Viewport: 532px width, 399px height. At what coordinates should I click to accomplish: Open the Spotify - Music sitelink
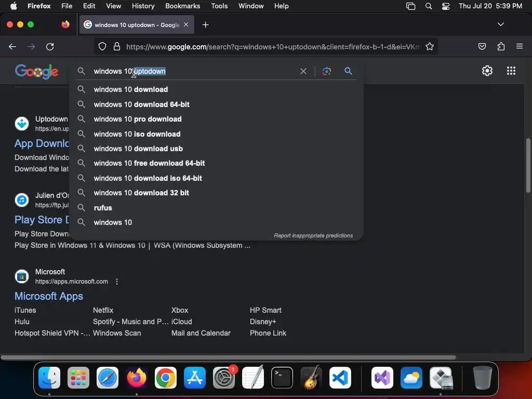(130, 322)
